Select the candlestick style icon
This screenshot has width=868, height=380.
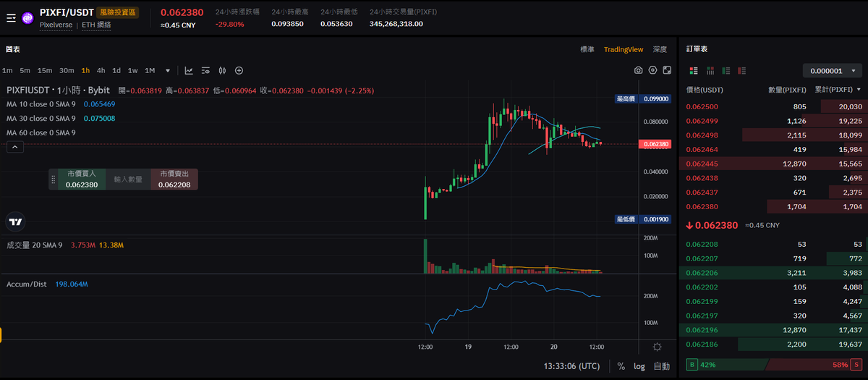222,70
